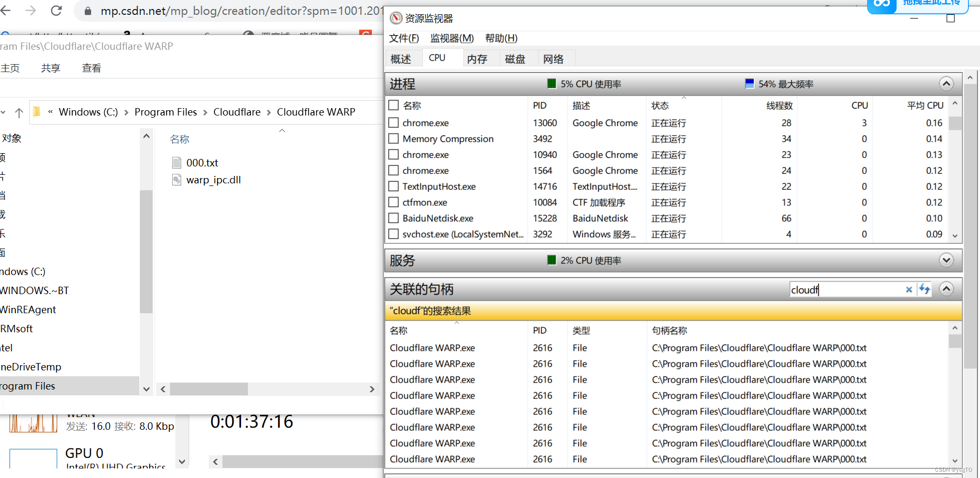Click the warp_ipc.dll file icon
Screen dimensions: 980x478
(x=177, y=180)
